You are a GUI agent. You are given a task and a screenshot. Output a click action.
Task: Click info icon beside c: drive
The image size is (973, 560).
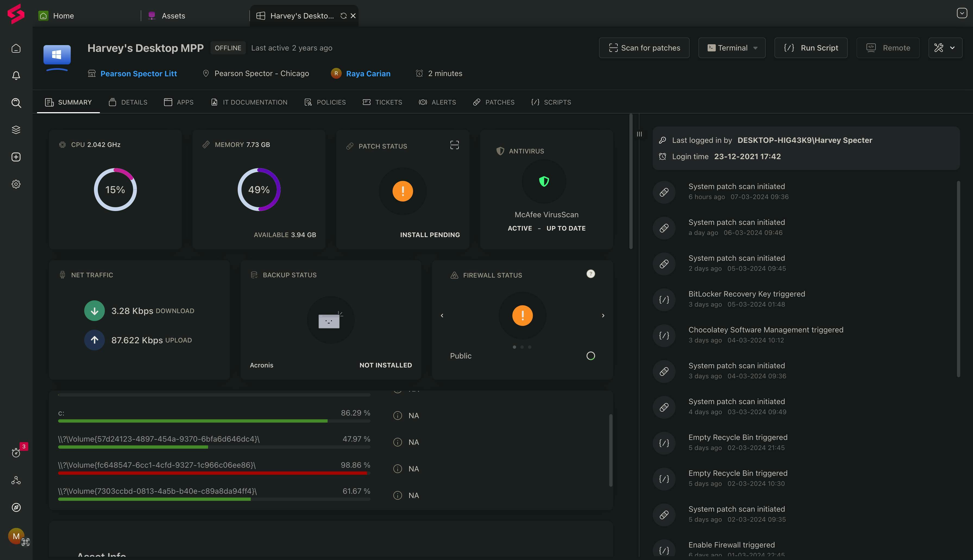click(397, 416)
